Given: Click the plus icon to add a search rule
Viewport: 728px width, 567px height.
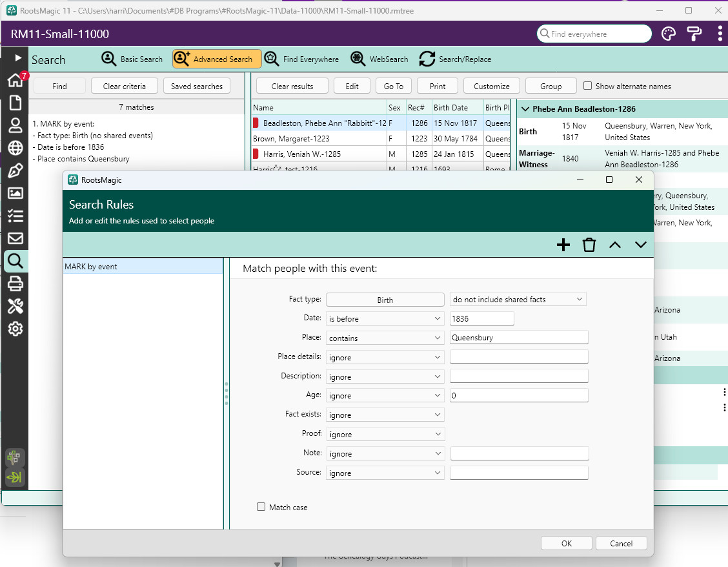Looking at the screenshot, I should (x=563, y=245).
